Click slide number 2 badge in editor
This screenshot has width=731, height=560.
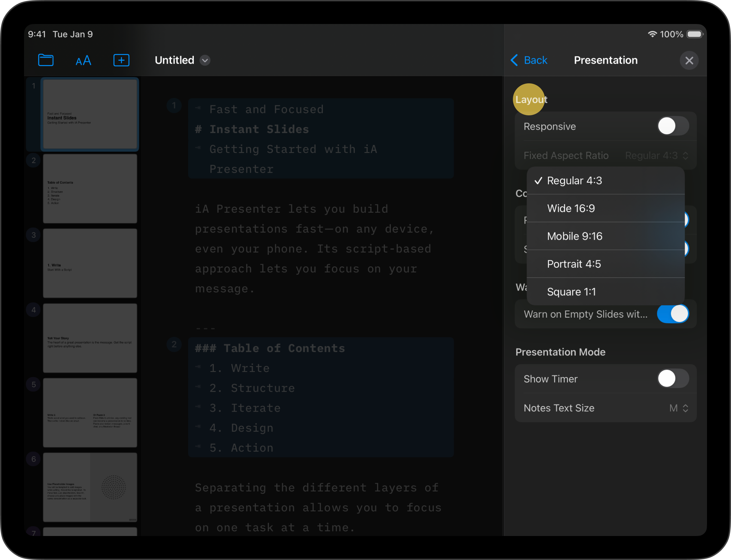pyautogui.click(x=174, y=344)
